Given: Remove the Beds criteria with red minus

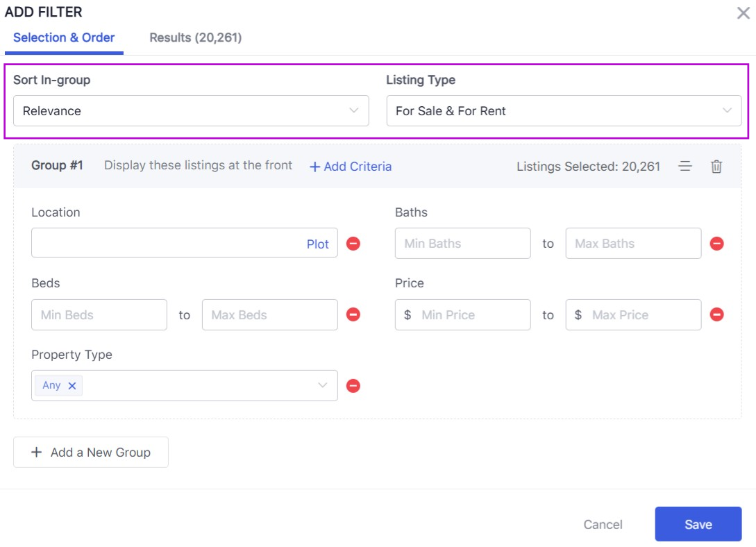Looking at the screenshot, I should point(353,314).
